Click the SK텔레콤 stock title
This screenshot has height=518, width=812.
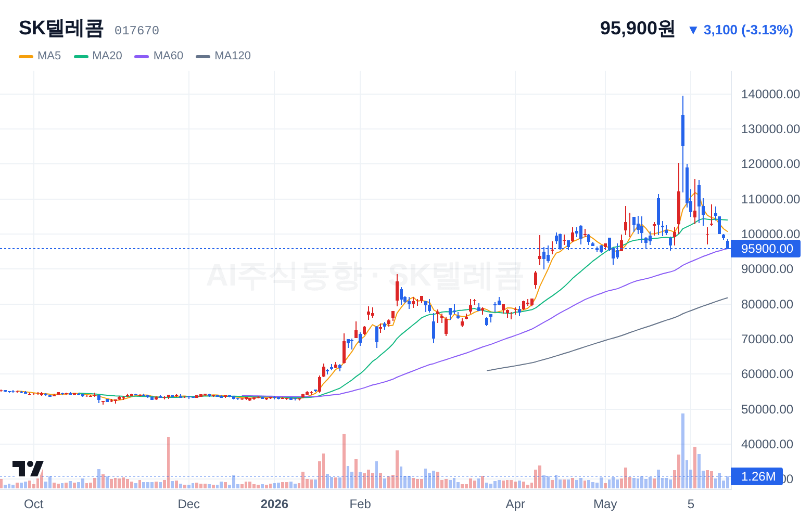[x=61, y=28]
